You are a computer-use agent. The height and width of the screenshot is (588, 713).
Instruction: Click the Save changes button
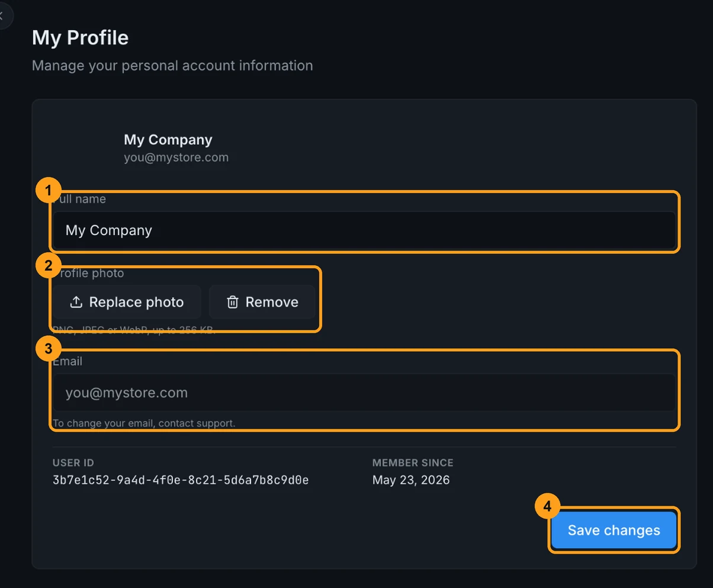pos(614,530)
